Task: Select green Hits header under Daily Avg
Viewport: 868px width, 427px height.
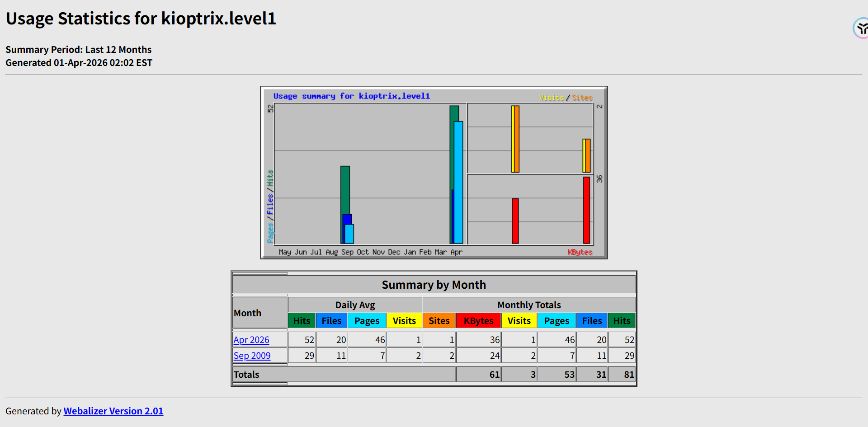Action: [x=302, y=321]
